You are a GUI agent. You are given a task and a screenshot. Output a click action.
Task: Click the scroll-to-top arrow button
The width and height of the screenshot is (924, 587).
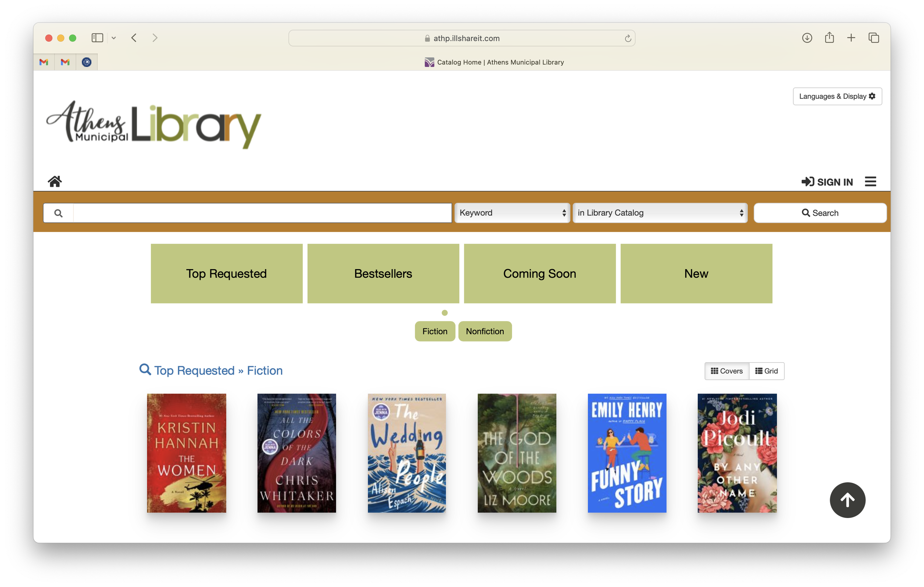[847, 500]
